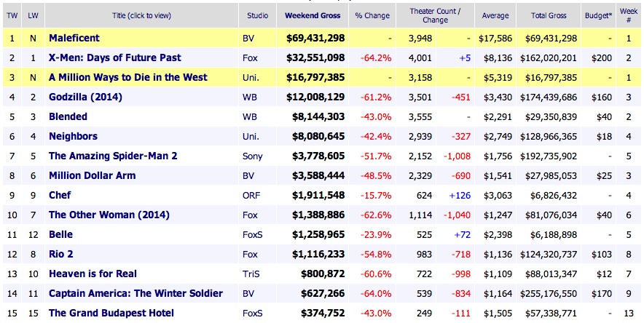644x323 pixels.
Task: Click the Chef movie title
Action: click(60, 196)
